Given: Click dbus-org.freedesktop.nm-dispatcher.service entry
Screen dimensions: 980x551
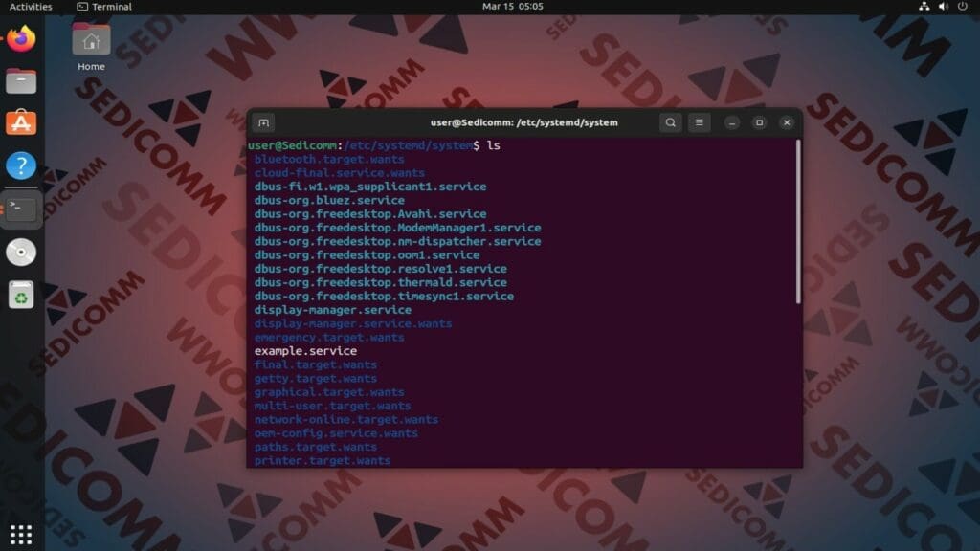Looking at the screenshot, I should click(397, 242).
